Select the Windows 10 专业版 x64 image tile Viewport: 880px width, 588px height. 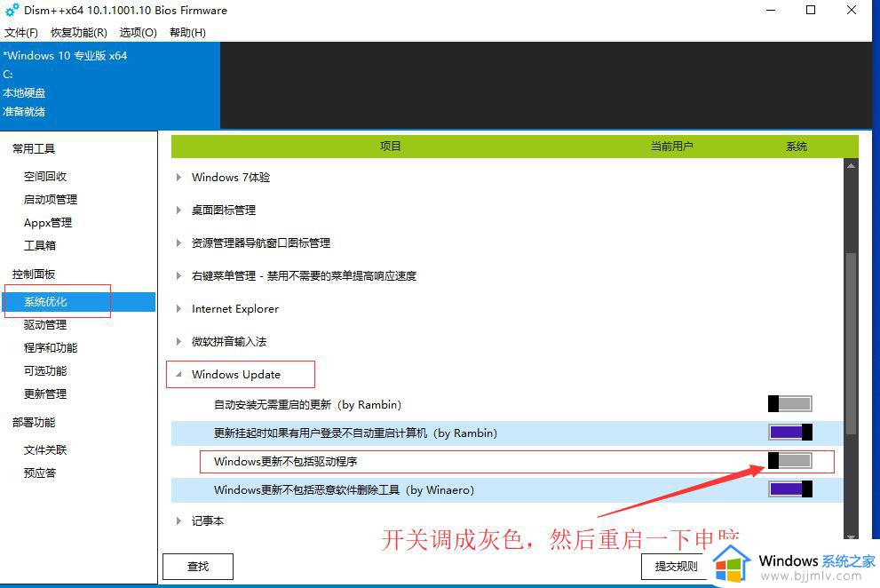110,84
